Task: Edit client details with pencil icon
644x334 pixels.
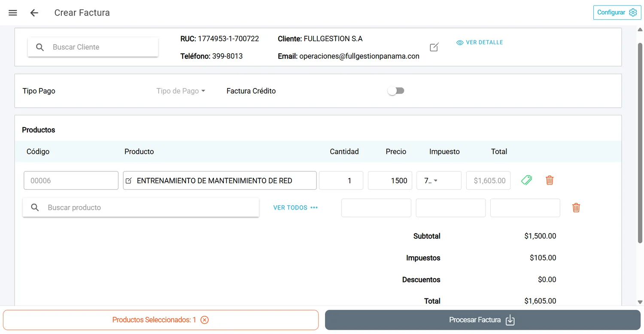Action: click(x=434, y=47)
